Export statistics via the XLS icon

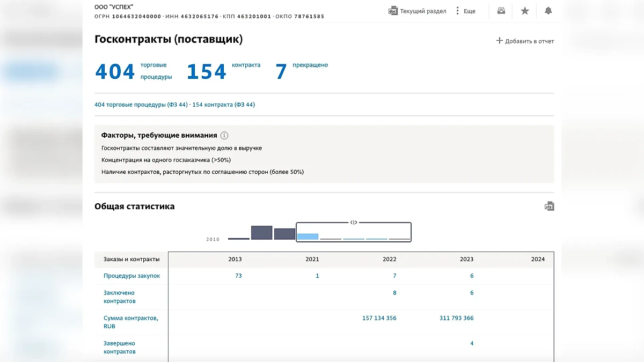coord(549,206)
